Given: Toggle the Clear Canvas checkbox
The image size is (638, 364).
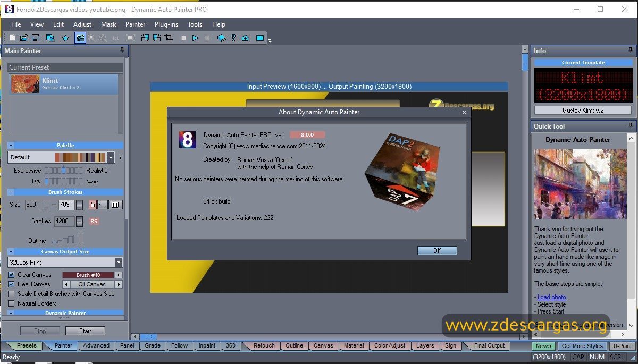Looking at the screenshot, I should point(11,275).
